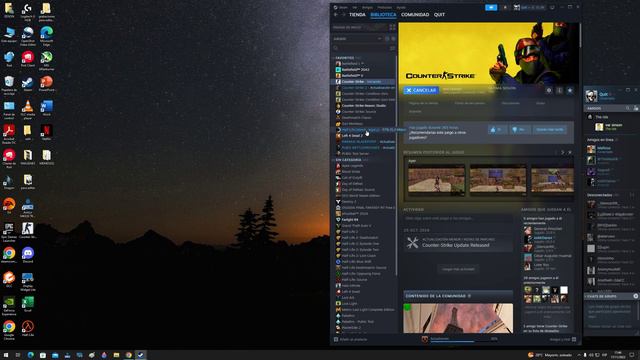Open the blue announcements button in Steam's title bar
Image resolution: width=640 pixels, height=360 pixels.
[x=491, y=7]
